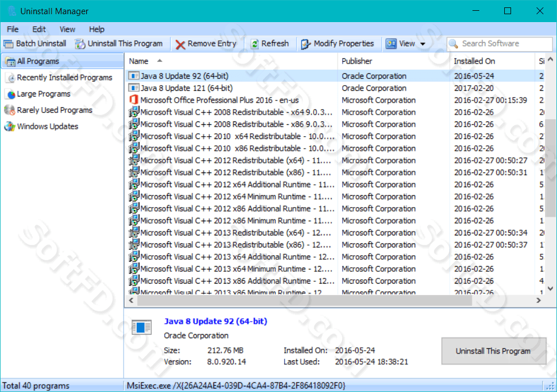Select Visual C++ 2013 x64 Minimum Runtime row
The image size is (557, 392).
pos(335,269)
